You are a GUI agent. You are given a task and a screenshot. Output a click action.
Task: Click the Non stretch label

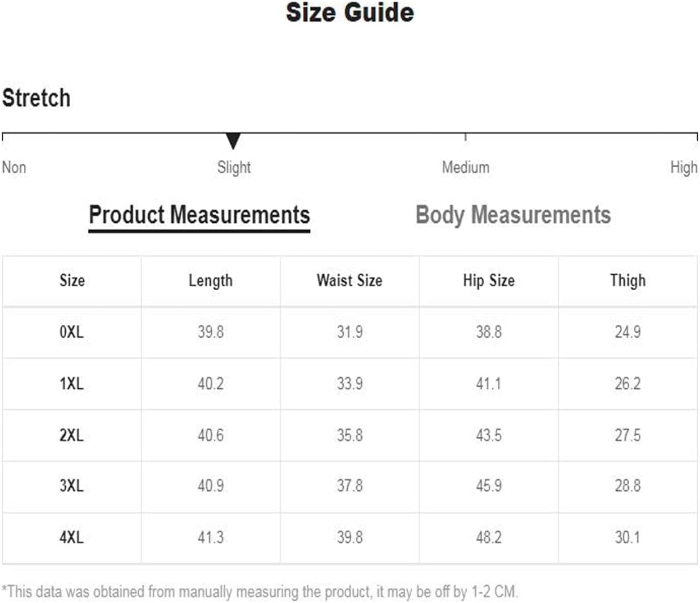14,167
